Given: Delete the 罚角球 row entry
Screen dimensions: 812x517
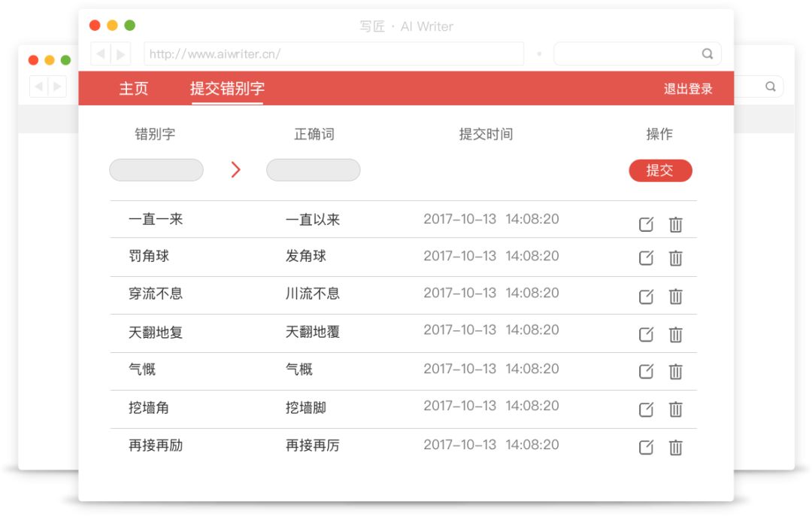Looking at the screenshot, I should [675, 257].
